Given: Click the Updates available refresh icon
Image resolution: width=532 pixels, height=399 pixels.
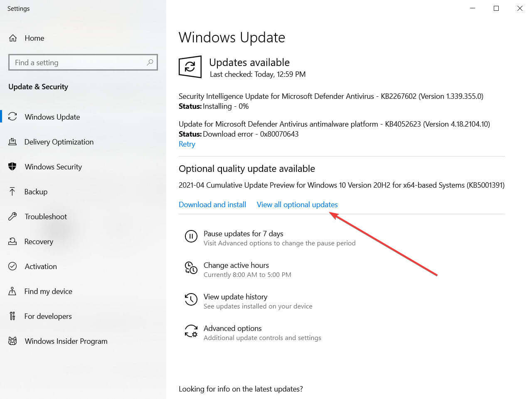Looking at the screenshot, I should tap(190, 66).
